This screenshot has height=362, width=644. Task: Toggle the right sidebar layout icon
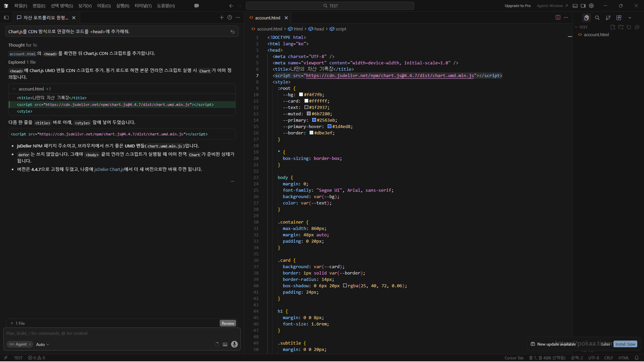(583, 6)
